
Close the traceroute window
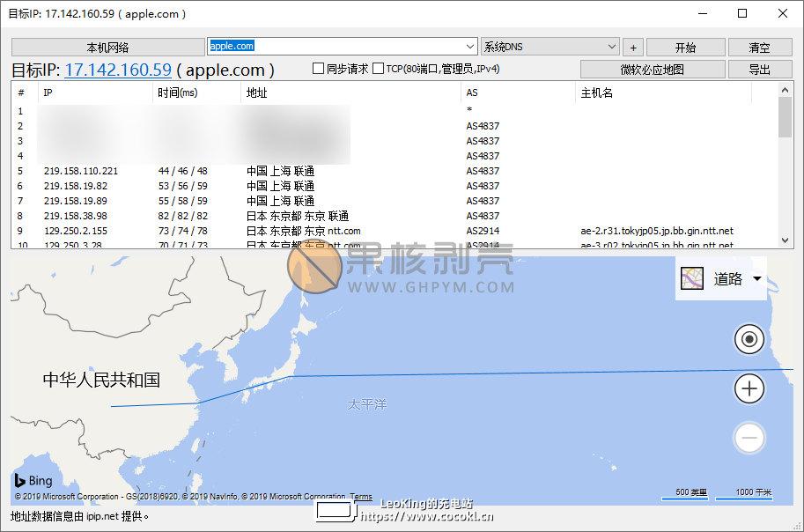coord(783,13)
